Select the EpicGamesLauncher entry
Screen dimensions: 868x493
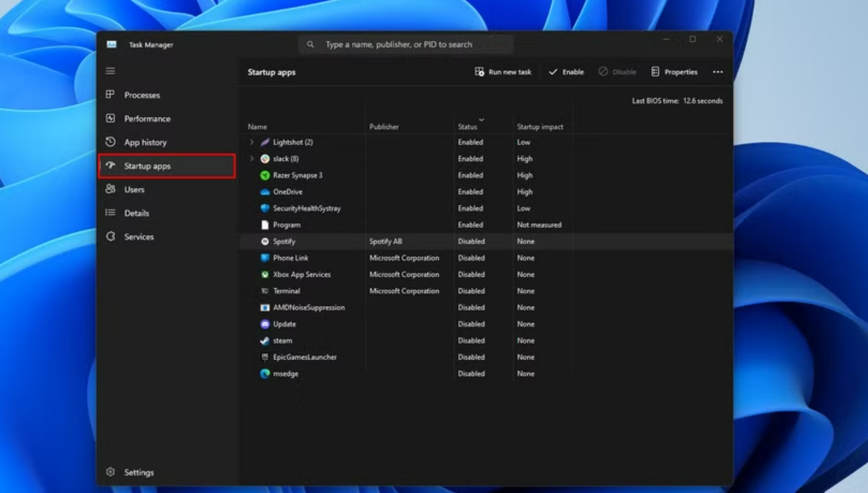305,357
